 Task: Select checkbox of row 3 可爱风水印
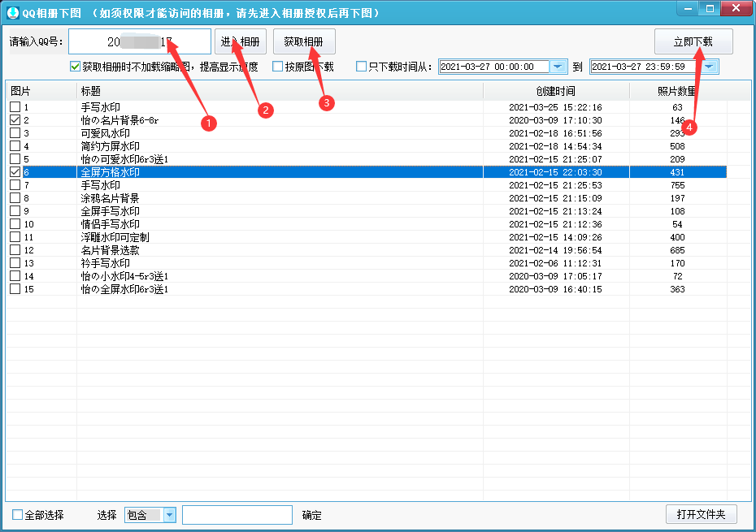click(x=15, y=133)
